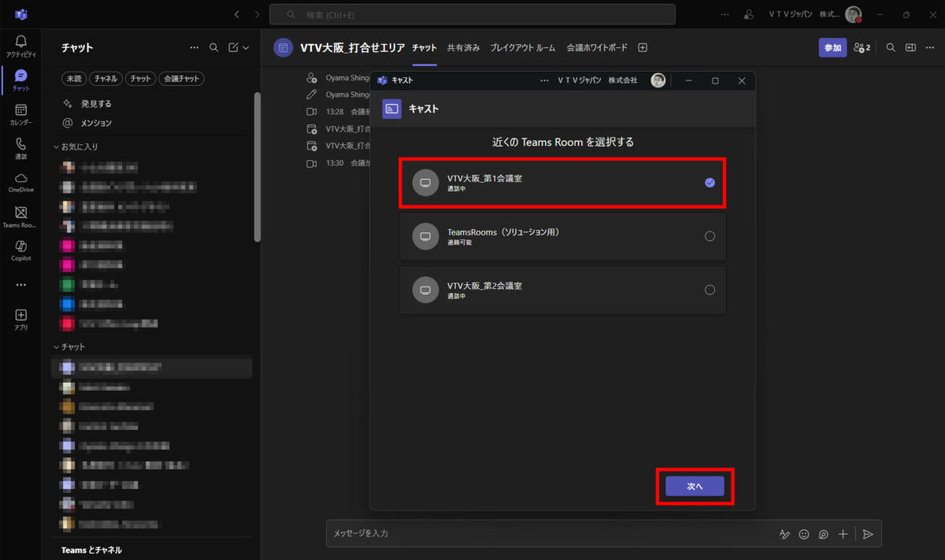The image size is (945, 560).
Task: Click the search box in title bar
Action: coord(472,14)
